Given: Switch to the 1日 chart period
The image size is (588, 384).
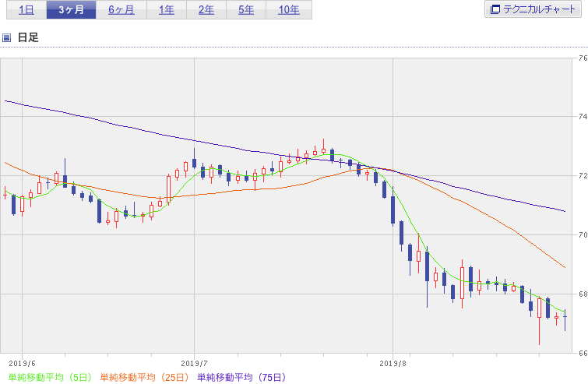Looking at the screenshot, I should pos(26,9).
